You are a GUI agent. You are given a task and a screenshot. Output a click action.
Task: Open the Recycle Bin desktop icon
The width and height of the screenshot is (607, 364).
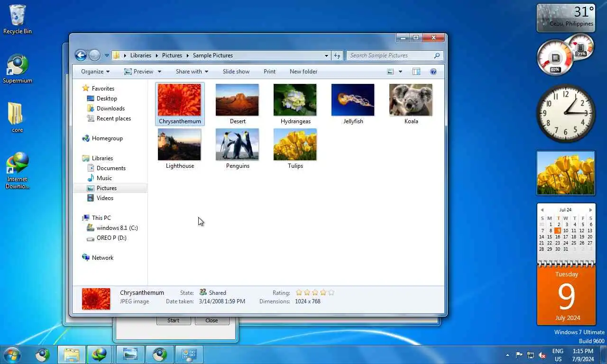coord(18,20)
